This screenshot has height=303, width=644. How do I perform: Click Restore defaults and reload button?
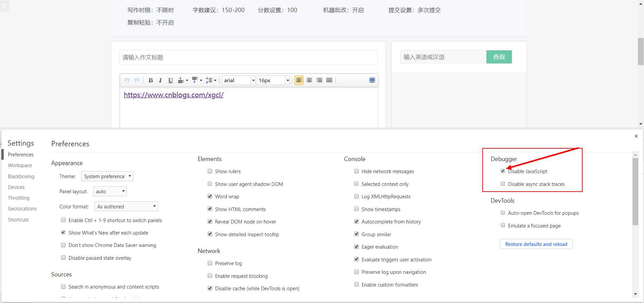coord(536,244)
